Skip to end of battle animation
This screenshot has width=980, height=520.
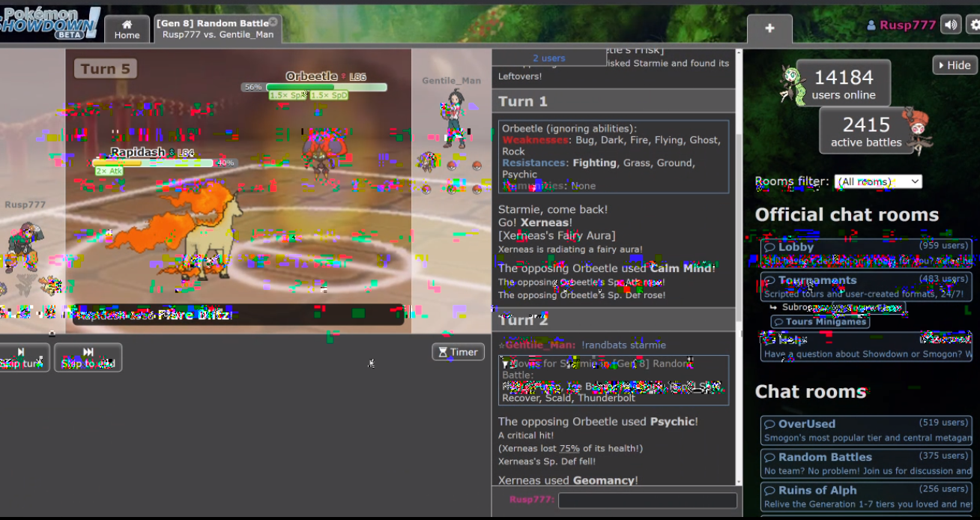coord(88,357)
